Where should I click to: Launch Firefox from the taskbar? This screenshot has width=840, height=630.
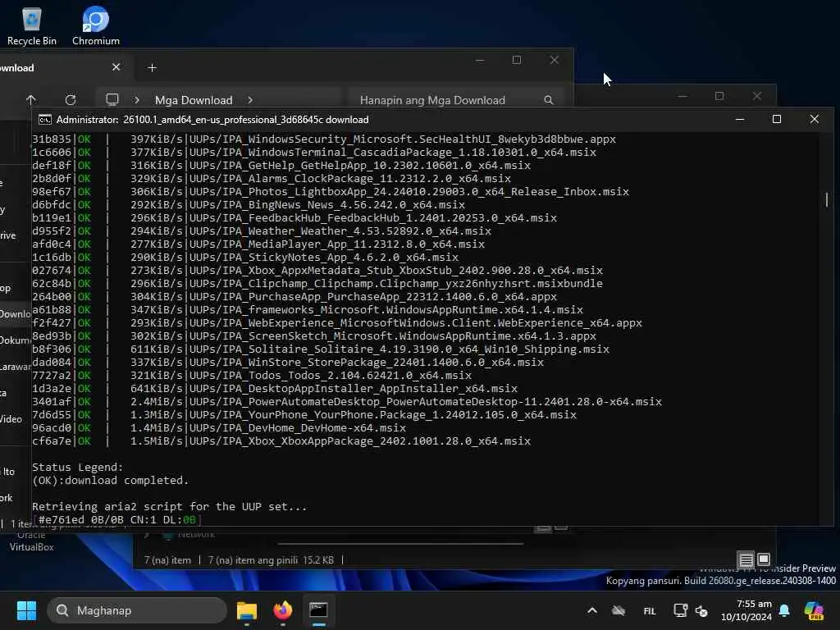(283, 610)
